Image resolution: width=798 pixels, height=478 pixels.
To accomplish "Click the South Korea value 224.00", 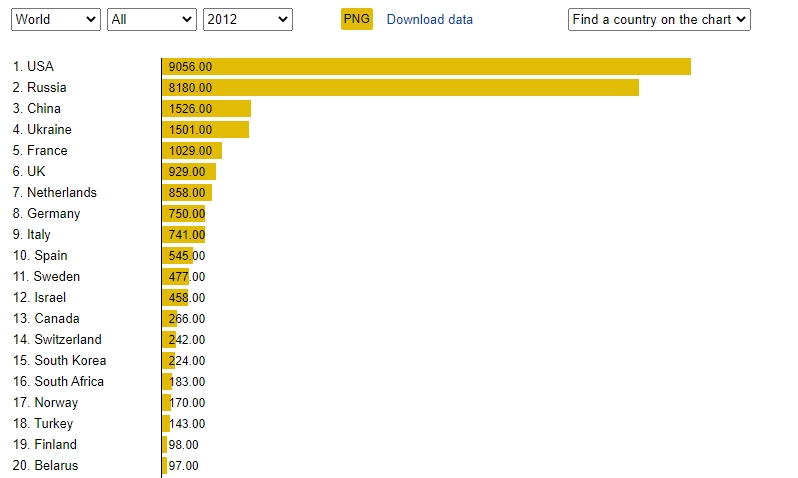I will (x=187, y=360).
